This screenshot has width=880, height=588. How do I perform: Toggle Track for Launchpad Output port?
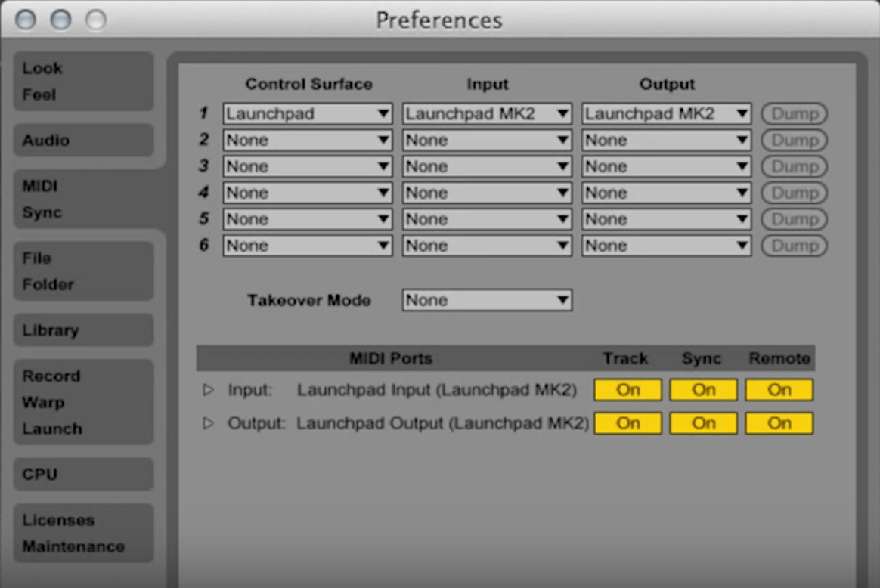[628, 423]
